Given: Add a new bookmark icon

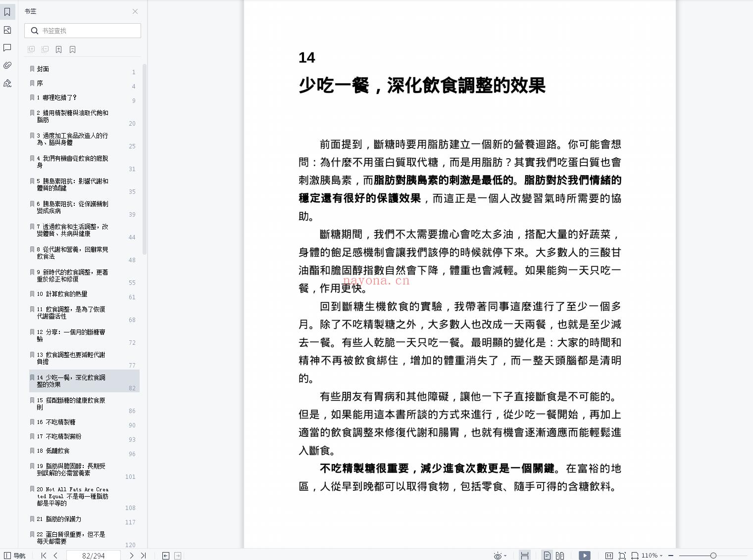Looking at the screenshot, I should click(59, 49).
